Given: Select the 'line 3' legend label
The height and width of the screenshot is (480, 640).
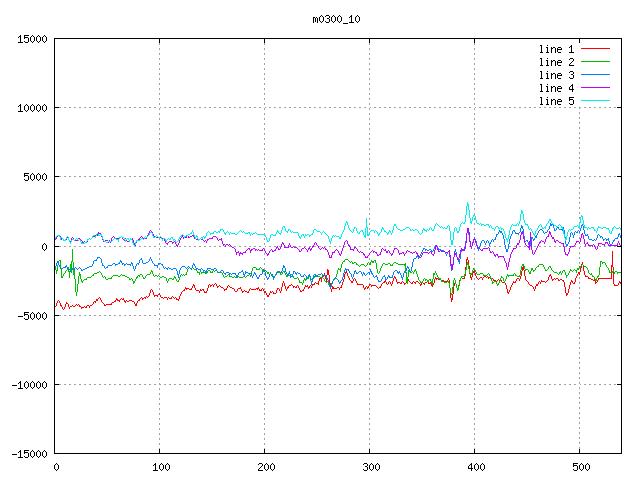Looking at the screenshot, I should [x=556, y=75].
